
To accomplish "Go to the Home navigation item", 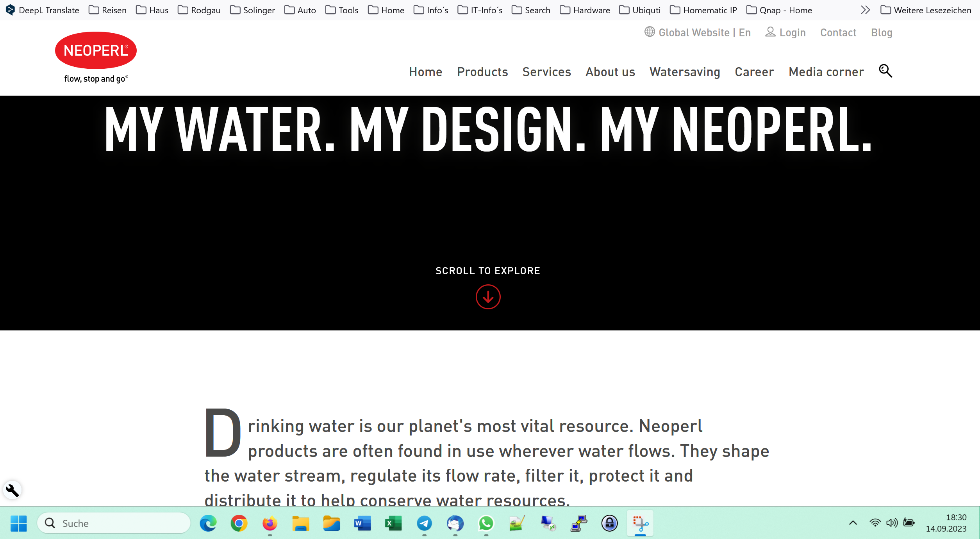I will click(x=425, y=72).
